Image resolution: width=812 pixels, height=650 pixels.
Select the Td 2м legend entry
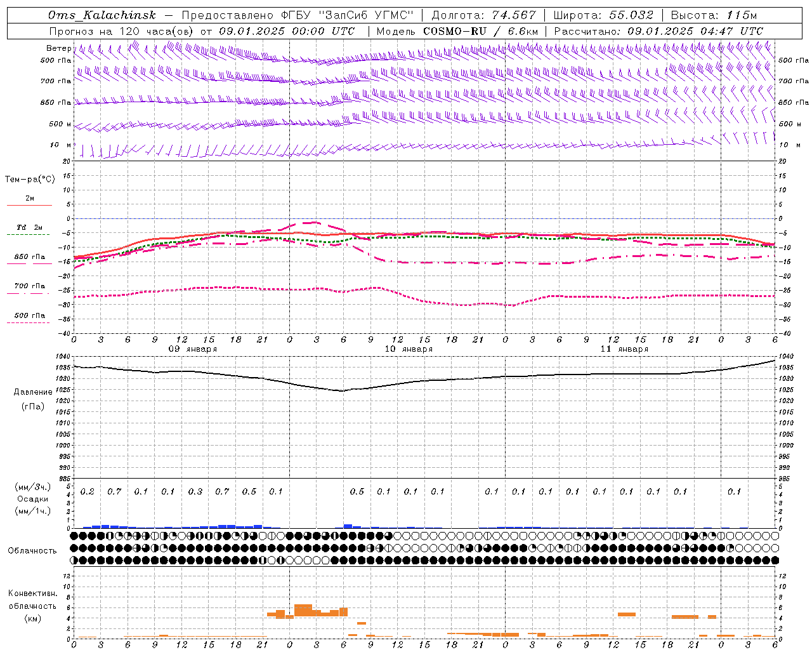coord(29,227)
